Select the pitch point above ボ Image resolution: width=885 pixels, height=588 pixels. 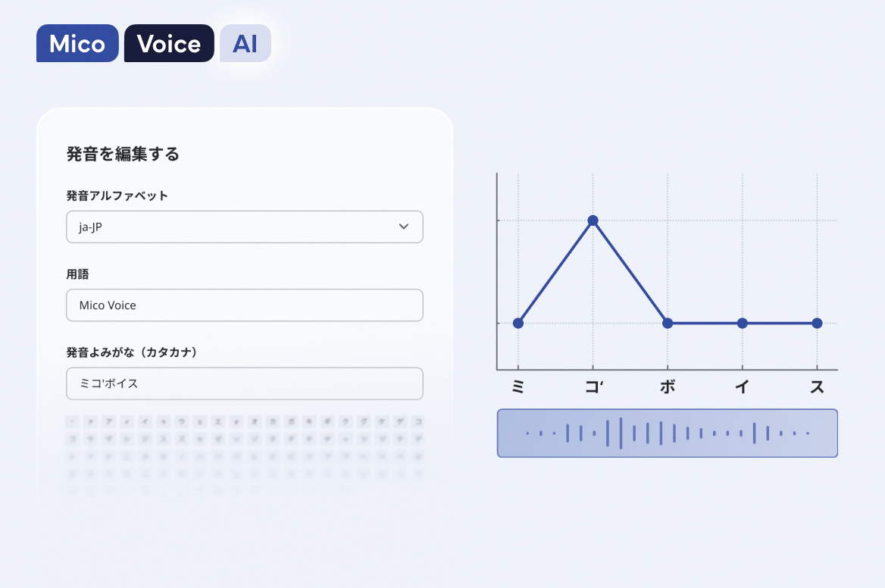tap(668, 323)
